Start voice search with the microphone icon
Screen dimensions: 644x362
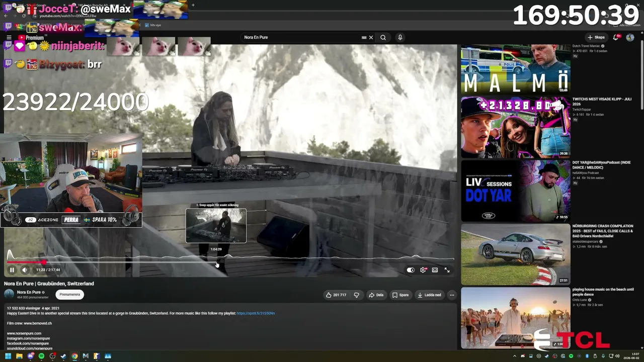point(400,37)
